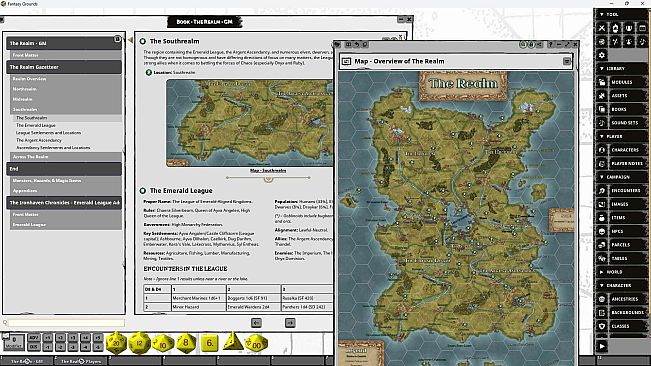Open The Argent Ascendancy index entry
This screenshot has height=366, width=651.
coord(39,140)
